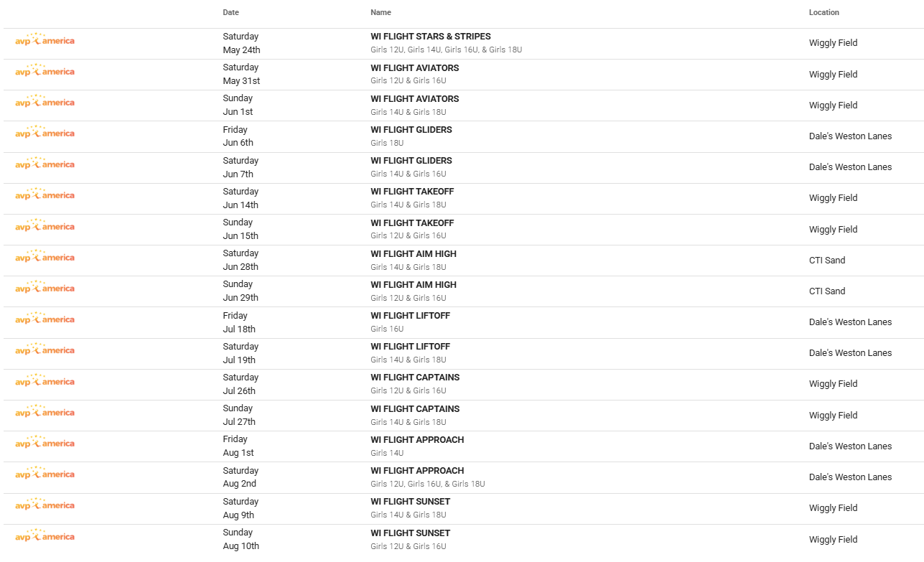Select WI FLIGHT CAPTAINS on Jul 27th
Image resolution: width=924 pixels, height=562 pixels.
[x=415, y=409]
